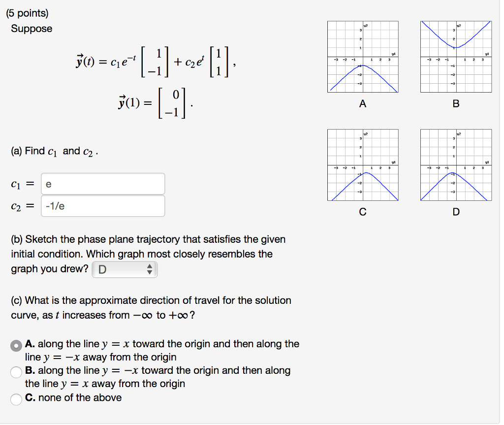Click phase plane graph B thumbnail

[456, 57]
